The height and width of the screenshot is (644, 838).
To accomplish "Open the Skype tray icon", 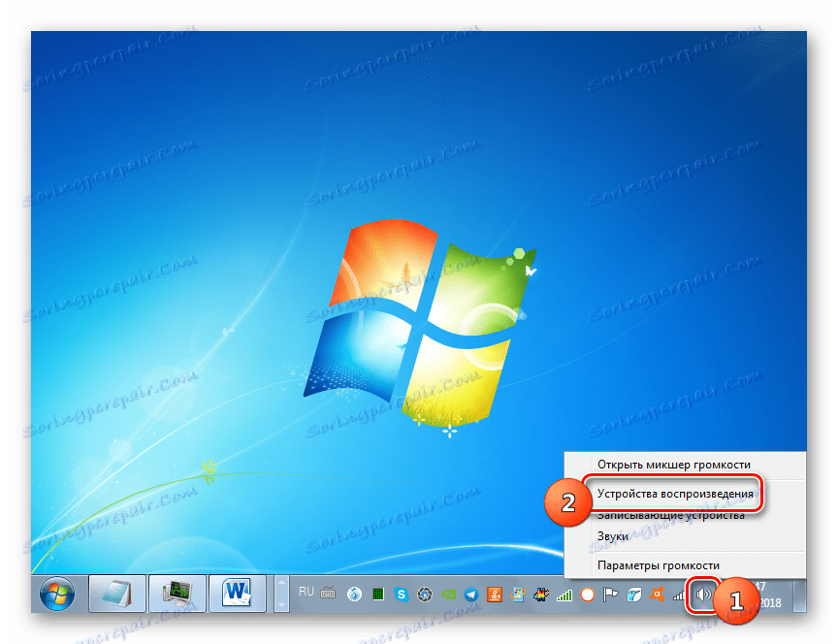I will (402, 595).
